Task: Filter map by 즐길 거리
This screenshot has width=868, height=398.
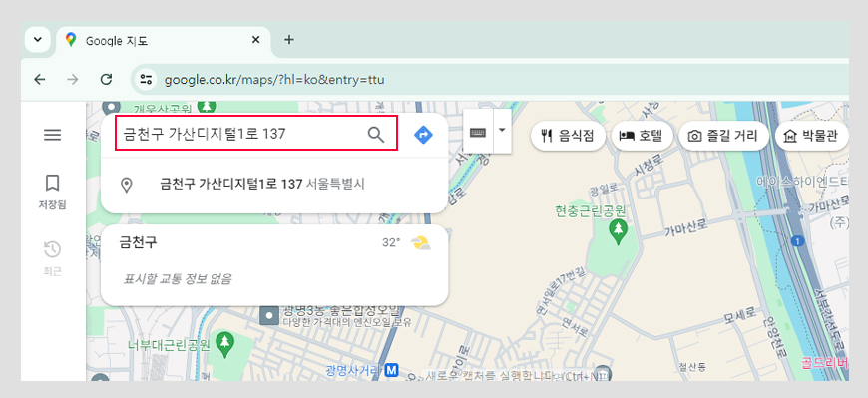Action: (x=724, y=136)
